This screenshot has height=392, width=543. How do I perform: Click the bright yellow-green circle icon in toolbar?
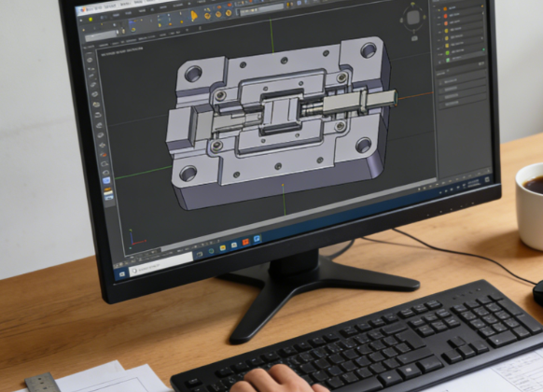(x=90, y=20)
